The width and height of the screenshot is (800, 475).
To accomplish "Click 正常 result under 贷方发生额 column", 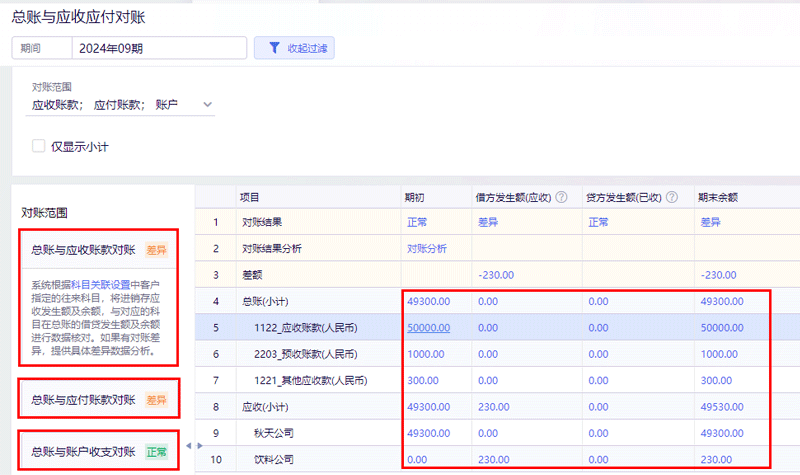I will [598, 222].
